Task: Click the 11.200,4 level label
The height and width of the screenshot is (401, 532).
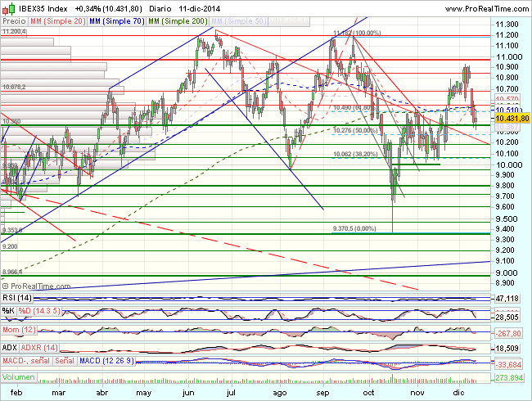Action: point(14,32)
